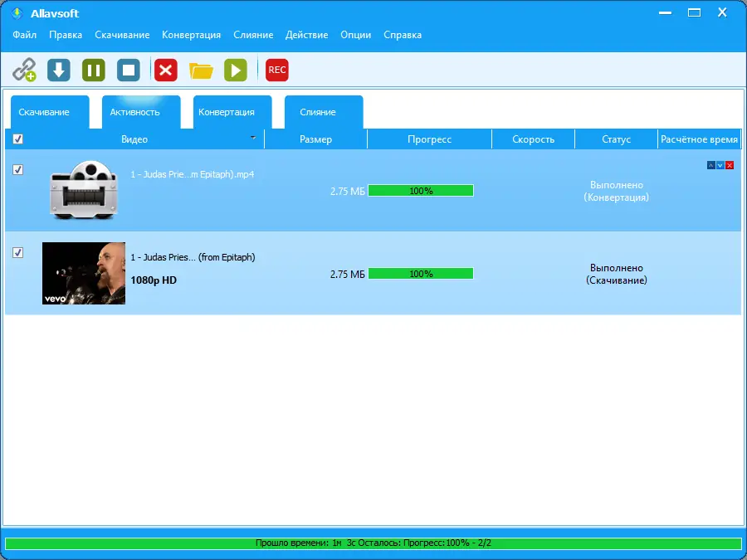Minimize the Allavsoft window
Screen dimensions: 747x560
(665, 12)
